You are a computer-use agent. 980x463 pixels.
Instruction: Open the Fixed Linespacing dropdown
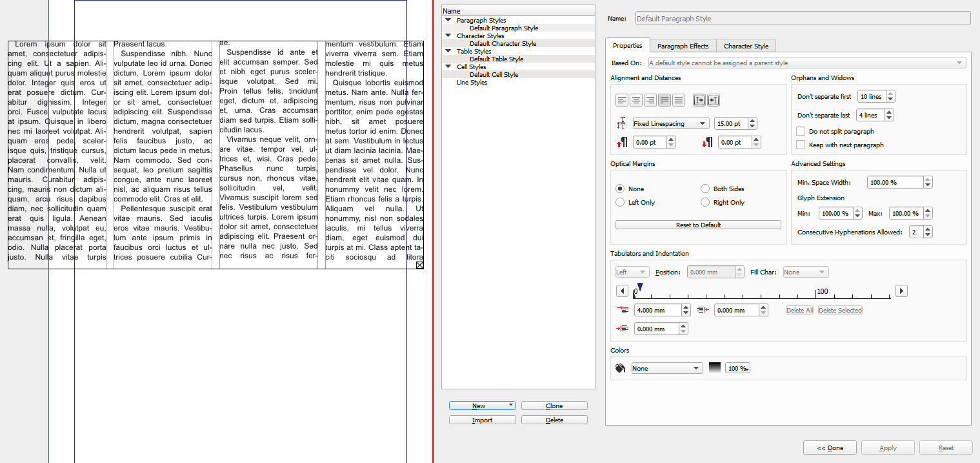click(670, 124)
